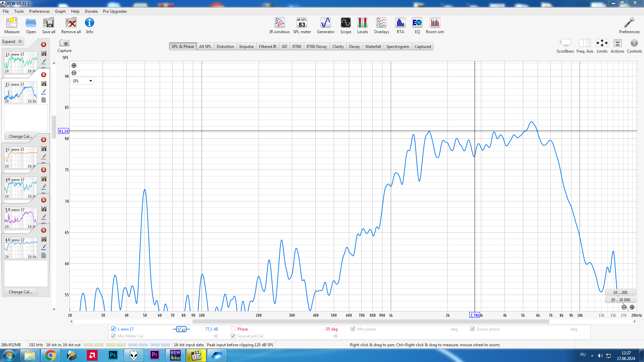Click the Capture camera icon
The height and width of the screenshot is (362, 644).
pyautogui.click(x=64, y=43)
